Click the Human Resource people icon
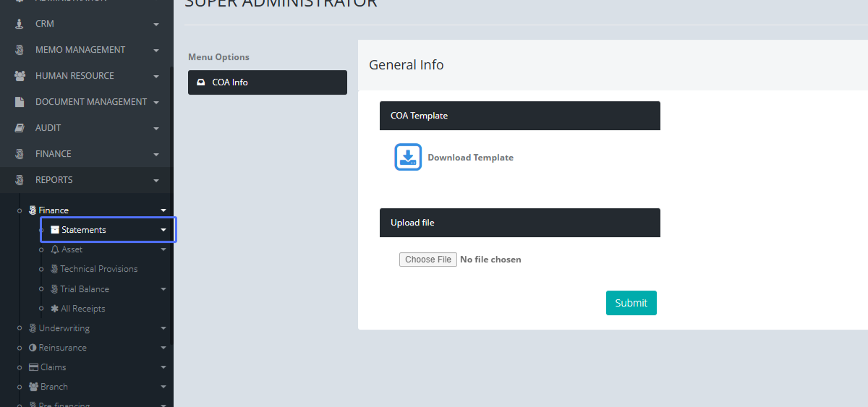 point(20,76)
